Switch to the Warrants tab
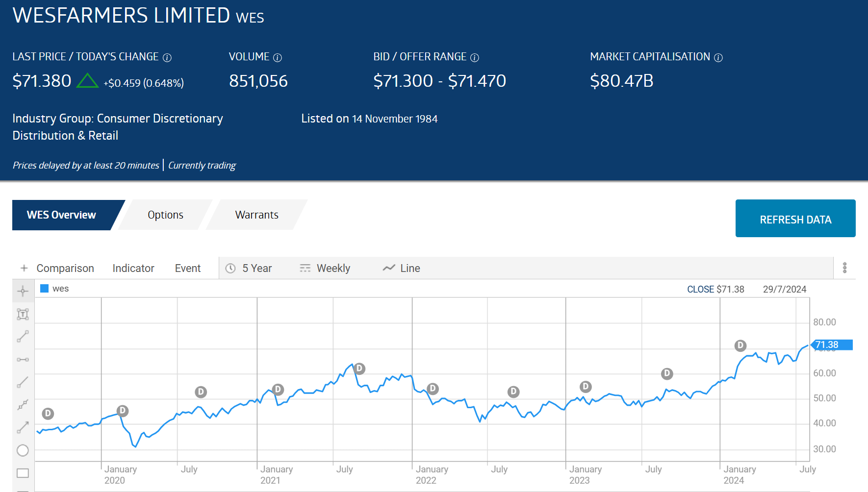 (x=256, y=215)
